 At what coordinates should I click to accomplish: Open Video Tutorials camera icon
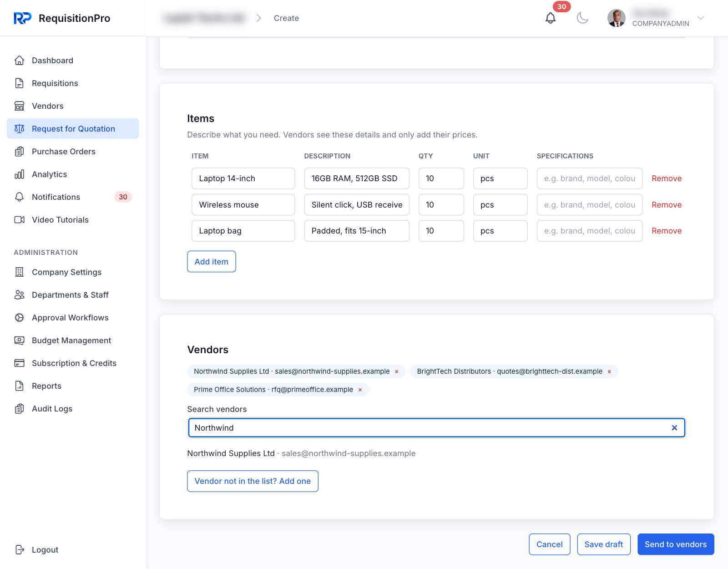tap(19, 220)
